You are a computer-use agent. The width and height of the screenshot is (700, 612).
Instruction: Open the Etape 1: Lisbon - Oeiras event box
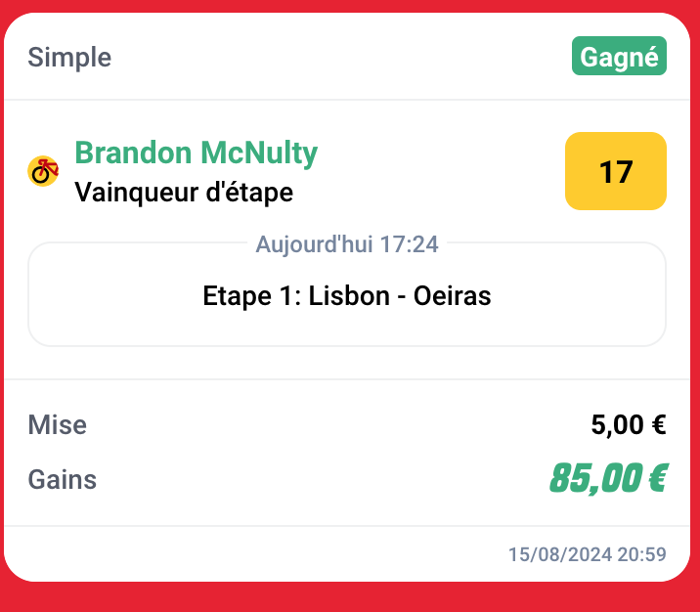347,295
